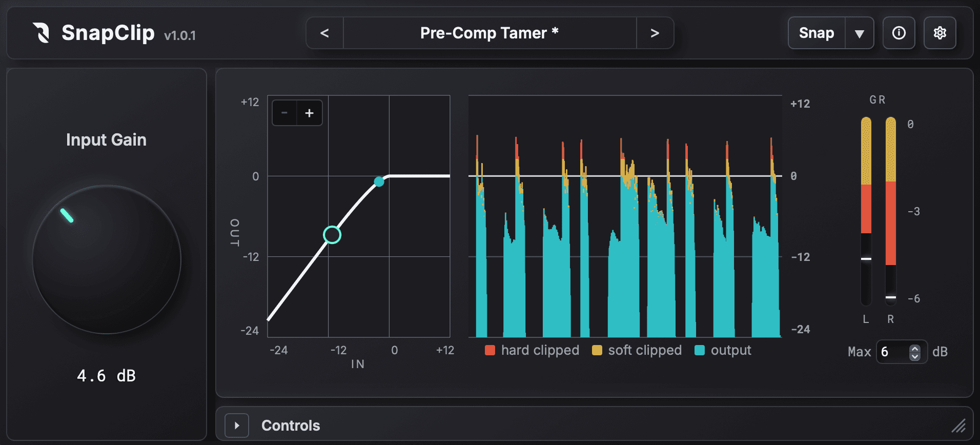Click the Input Gain knob
980x445 pixels.
point(107,259)
